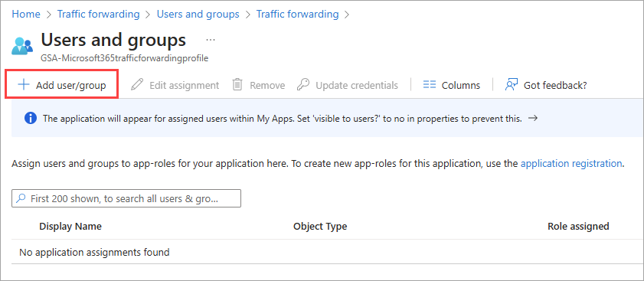644x281 pixels.
Task: Go to Home in the breadcrumb
Action: (x=26, y=14)
